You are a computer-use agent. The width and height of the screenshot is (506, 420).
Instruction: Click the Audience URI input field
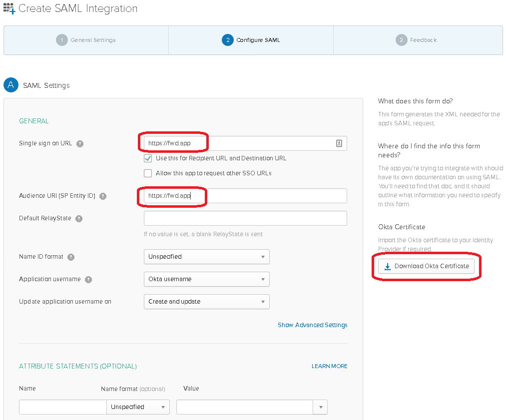[245, 196]
